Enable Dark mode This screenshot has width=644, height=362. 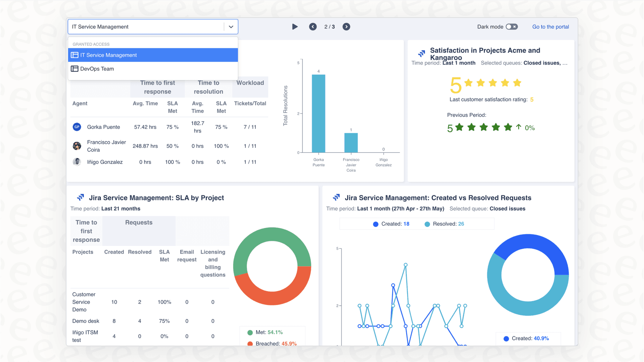(512, 26)
